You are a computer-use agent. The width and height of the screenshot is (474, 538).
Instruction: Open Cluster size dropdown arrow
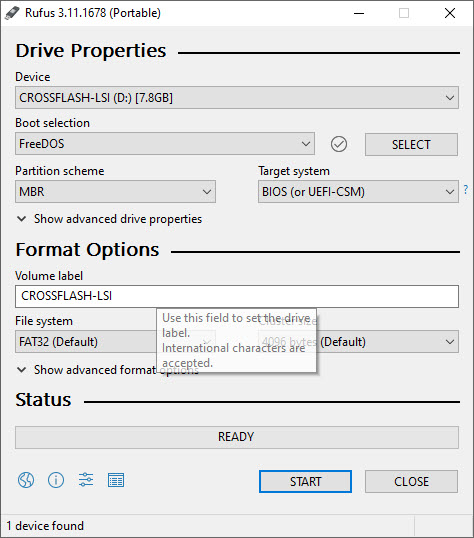450,342
